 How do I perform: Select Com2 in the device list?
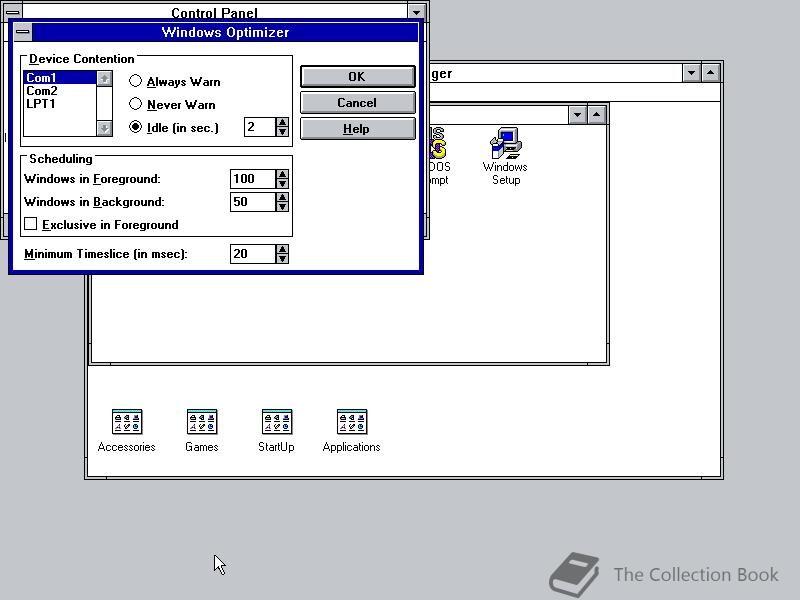tap(60, 91)
